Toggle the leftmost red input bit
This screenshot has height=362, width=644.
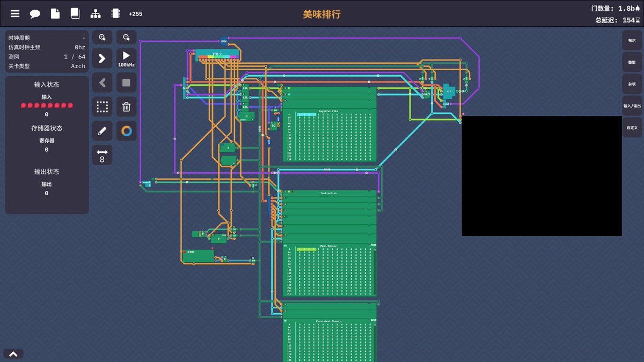pyautogui.click(x=23, y=106)
